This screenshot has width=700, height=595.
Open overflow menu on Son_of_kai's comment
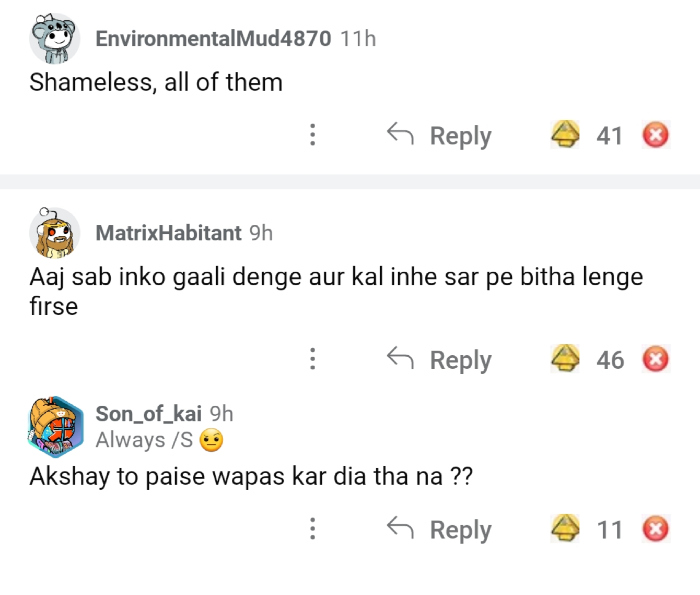point(313,529)
